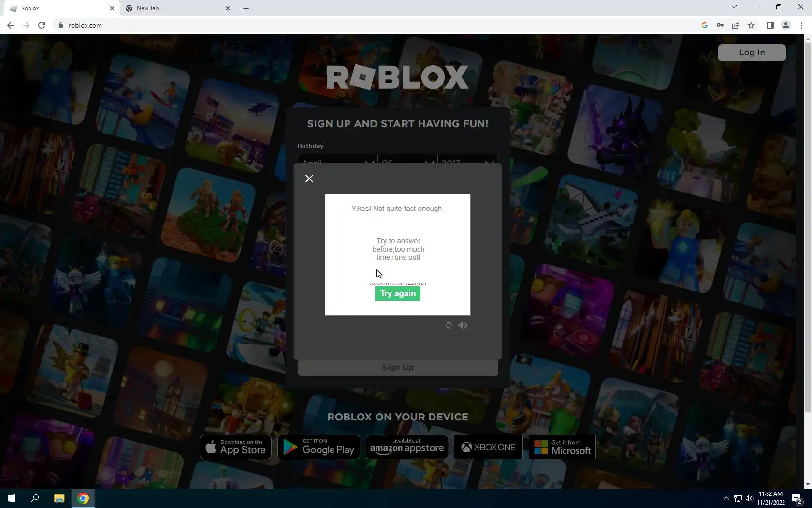The height and width of the screenshot is (508, 812).
Task: Click the 'Try to answer before too much time runs out' text
Action: (x=398, y=249)
